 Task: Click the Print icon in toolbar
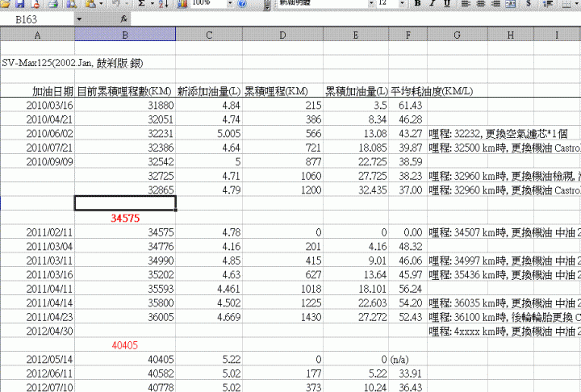click(53, 4)
